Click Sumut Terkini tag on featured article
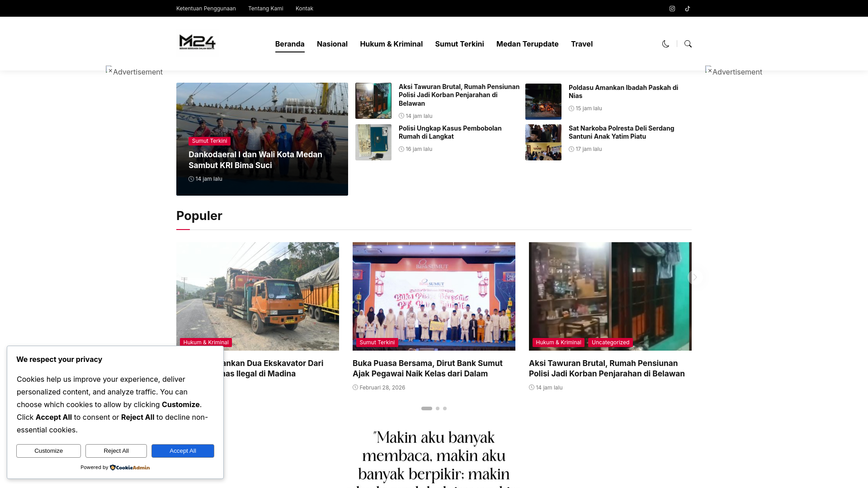868x488 pixels. coord(209,141)
